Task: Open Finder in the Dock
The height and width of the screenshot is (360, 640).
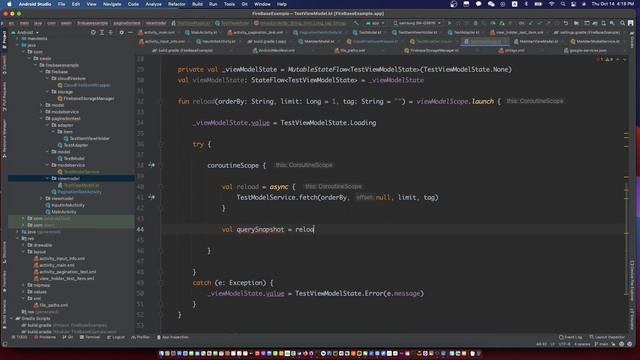Action: tap(161, 353)
